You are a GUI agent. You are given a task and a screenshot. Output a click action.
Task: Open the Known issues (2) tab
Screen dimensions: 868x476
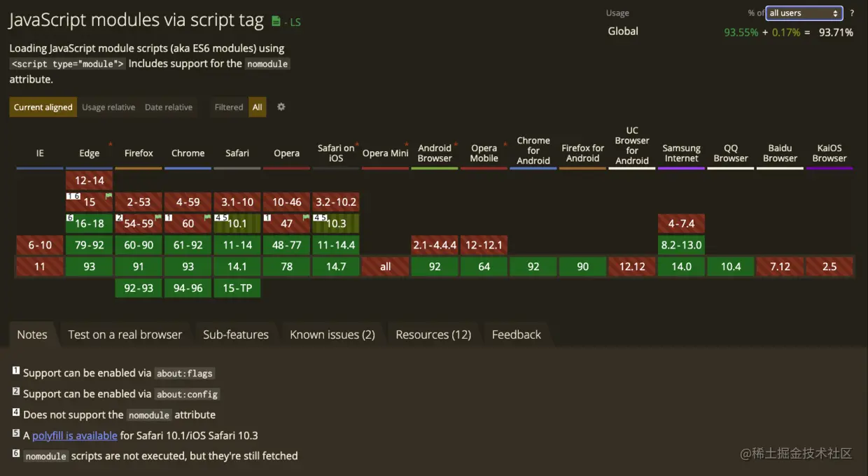332,335
